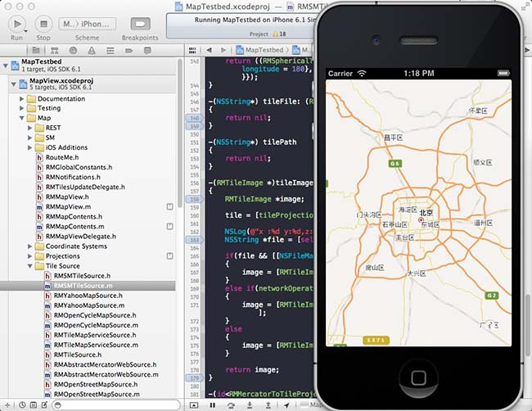Image resolution: width=532 pixels, height=411 pixels.
Task: Expand the Testing folder
Action: [x=22, y=108]
